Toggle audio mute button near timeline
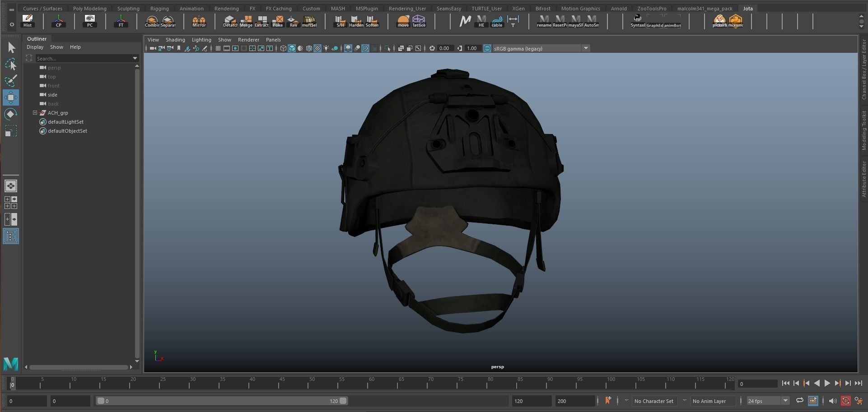Viewport: 868px width, 412px height. point(833,401)
